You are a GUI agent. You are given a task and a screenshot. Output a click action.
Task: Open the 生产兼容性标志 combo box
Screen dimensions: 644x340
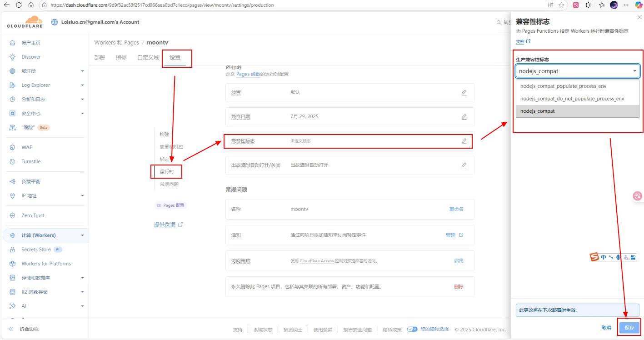click(578, 71)
